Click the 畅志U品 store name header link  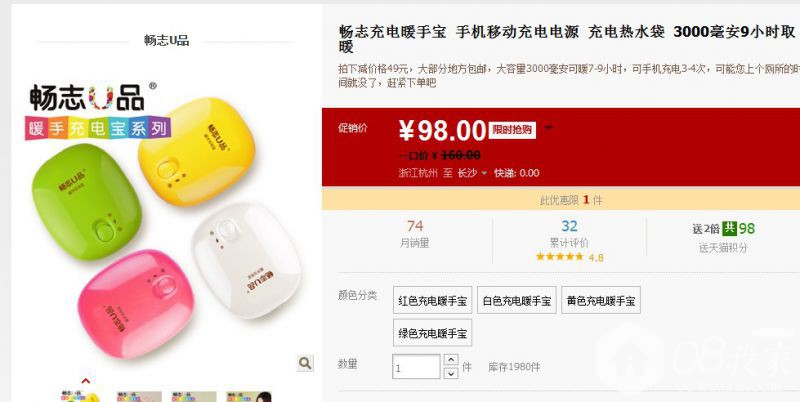[166, 41]
